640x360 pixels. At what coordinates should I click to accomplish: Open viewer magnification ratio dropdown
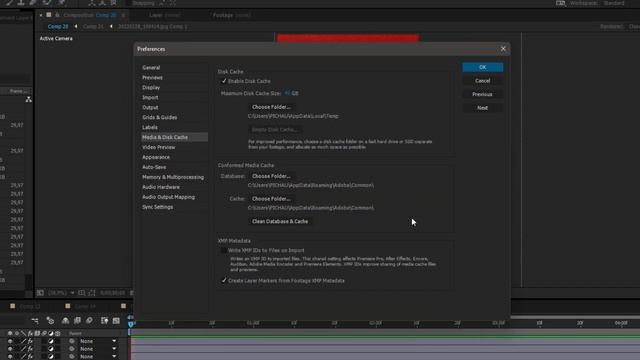61,293
